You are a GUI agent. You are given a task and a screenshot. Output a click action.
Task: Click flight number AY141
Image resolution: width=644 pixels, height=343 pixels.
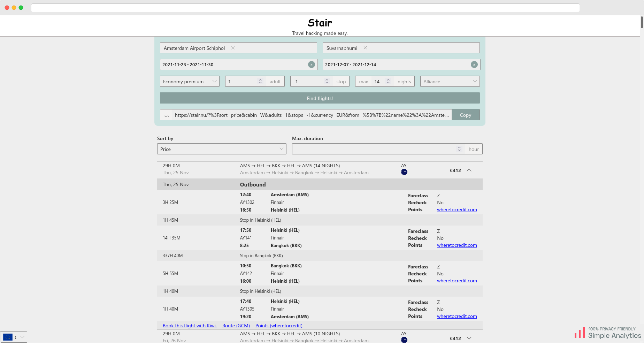[246, 238]
